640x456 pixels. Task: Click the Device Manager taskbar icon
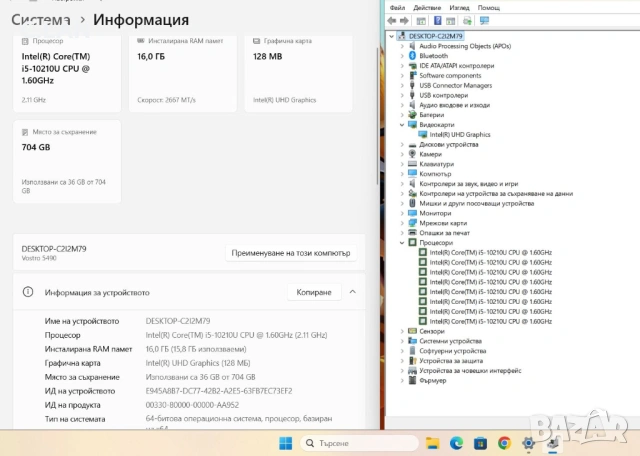click(x=553, y=443)
